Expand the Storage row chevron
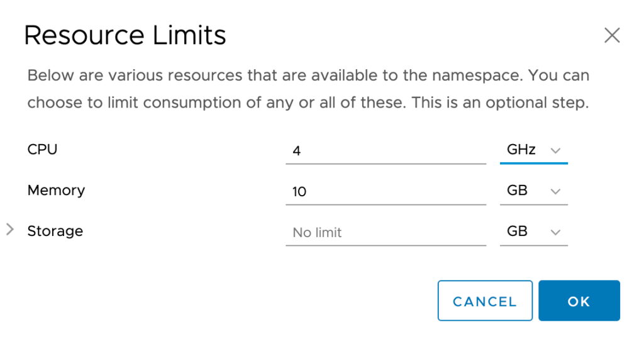This screenshot has height=346, width=644. (10, 230)
